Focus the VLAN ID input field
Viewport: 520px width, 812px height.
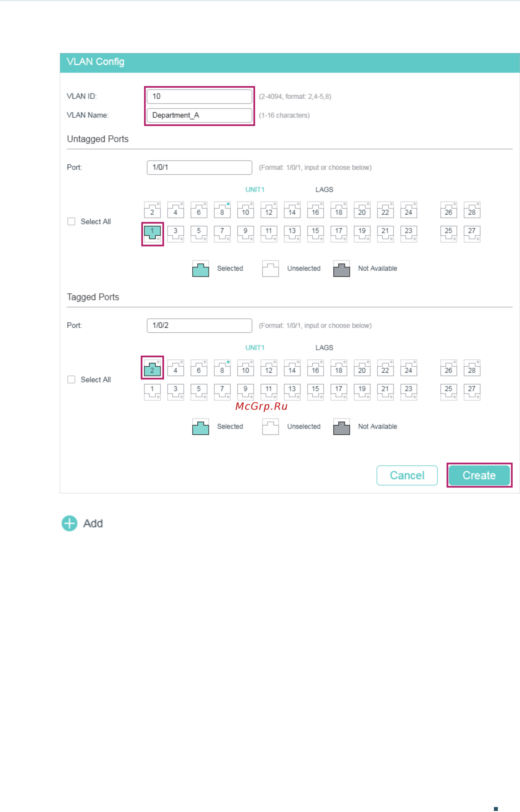199,96
